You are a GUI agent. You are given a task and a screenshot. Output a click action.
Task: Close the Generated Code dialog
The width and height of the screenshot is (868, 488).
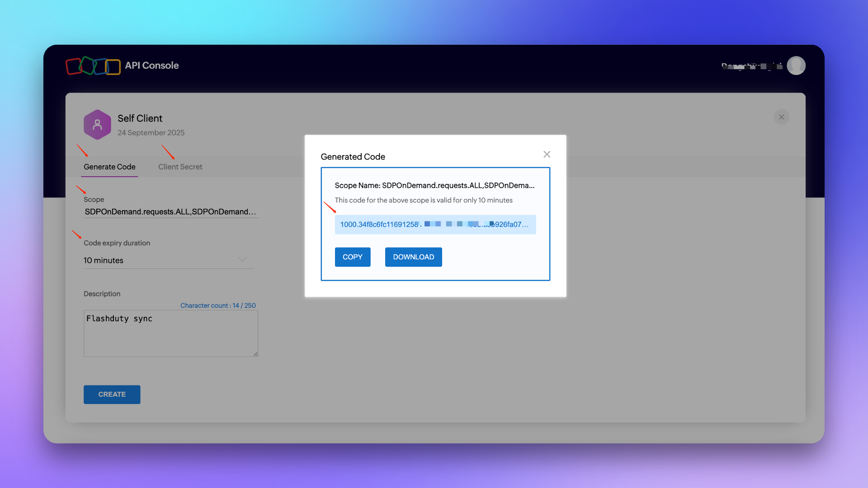point(547,155)
